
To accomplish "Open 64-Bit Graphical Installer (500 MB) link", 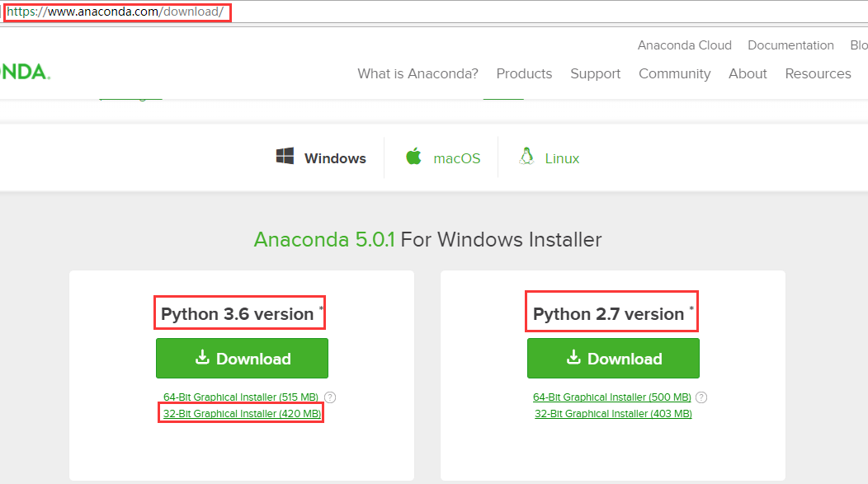I will (612, 397).
